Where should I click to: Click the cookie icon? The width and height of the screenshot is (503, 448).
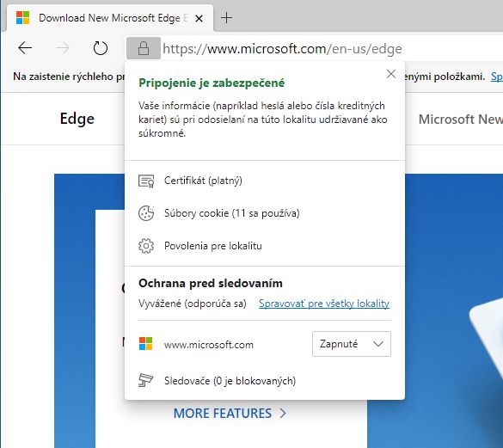[146, 213]
